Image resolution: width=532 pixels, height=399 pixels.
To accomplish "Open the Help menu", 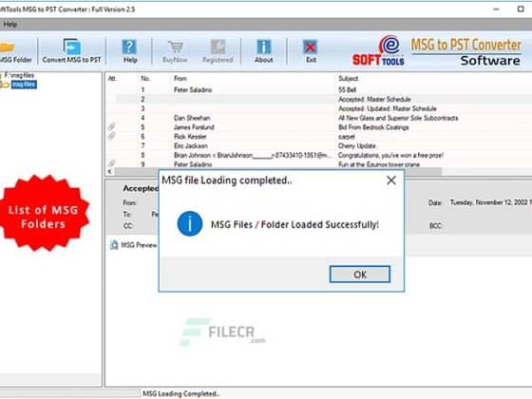I will tap(10, 25).
